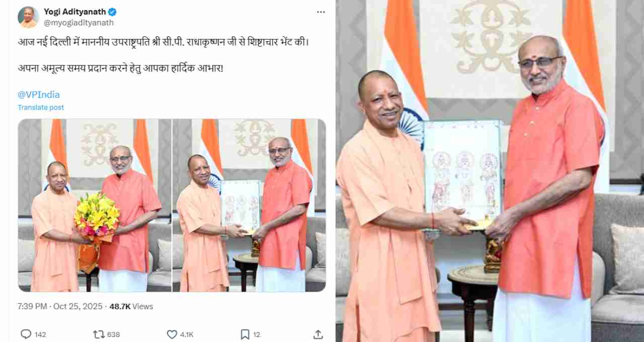Click the 142 replies count

pyautogui.click(x=41, y=334)
